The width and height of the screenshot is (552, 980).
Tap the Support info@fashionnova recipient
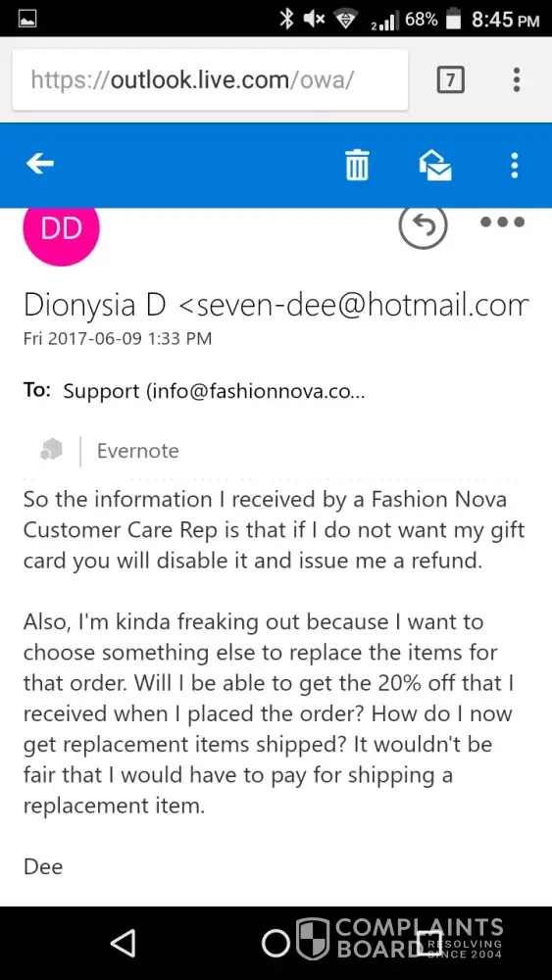[x=215, y=392]
